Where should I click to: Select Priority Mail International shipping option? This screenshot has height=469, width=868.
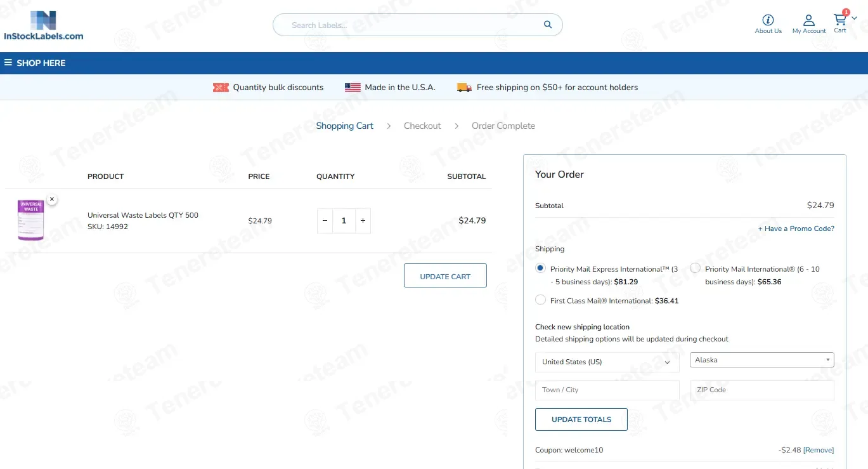(695, 268)
